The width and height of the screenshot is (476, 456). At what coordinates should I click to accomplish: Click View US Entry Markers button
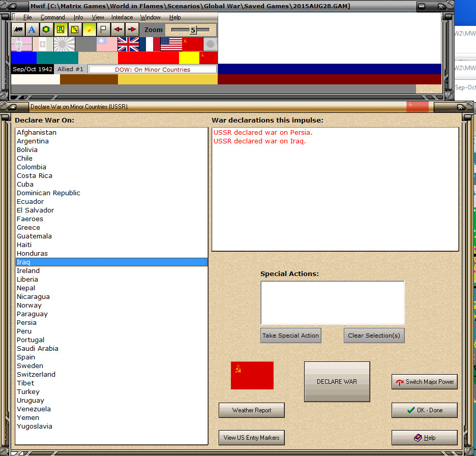(252, 438)
